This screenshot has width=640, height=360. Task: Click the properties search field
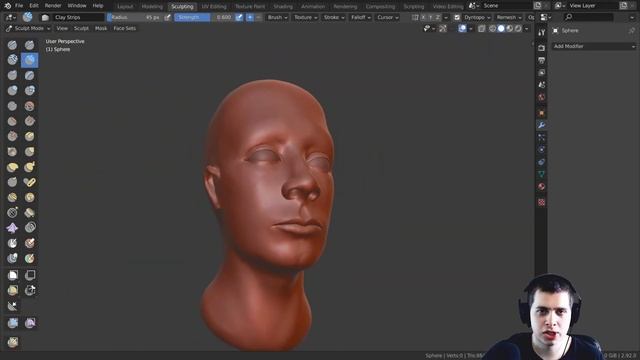pos(588,17)
